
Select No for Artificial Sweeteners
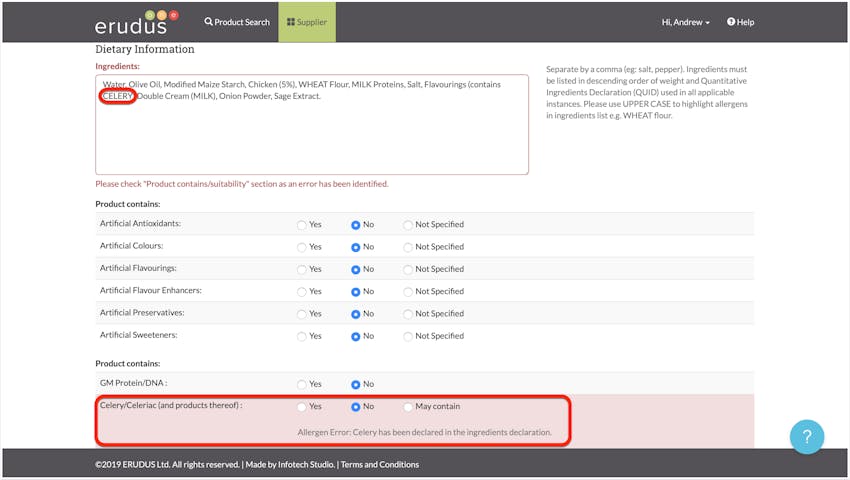tap(356, 337)
